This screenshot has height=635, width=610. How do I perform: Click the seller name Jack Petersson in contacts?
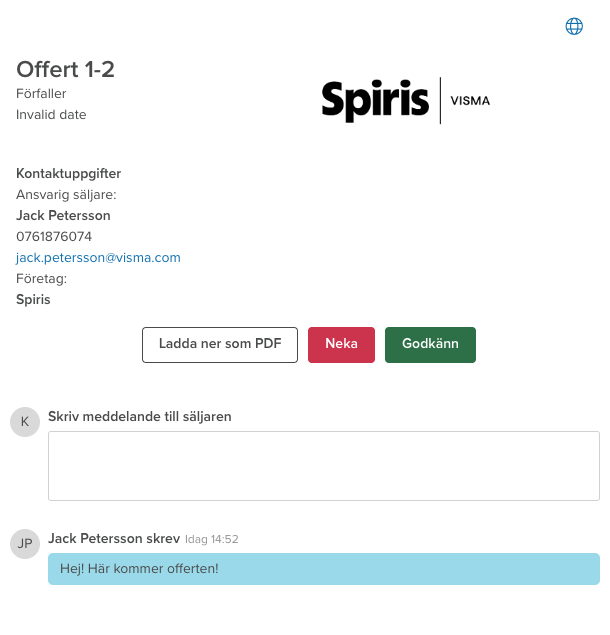63,215
